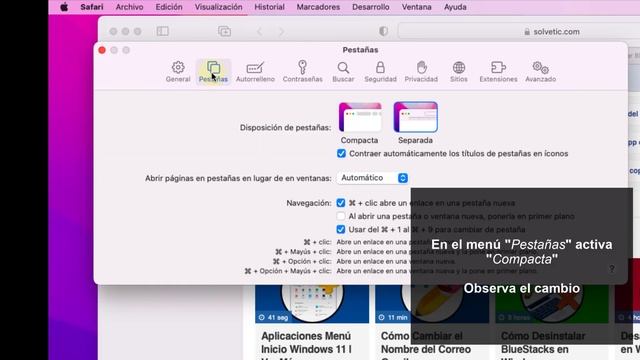Click the forward arrow in Safari toolbar
The height and width of the screenshot is (360, 640).
click(x=281, y=31)
